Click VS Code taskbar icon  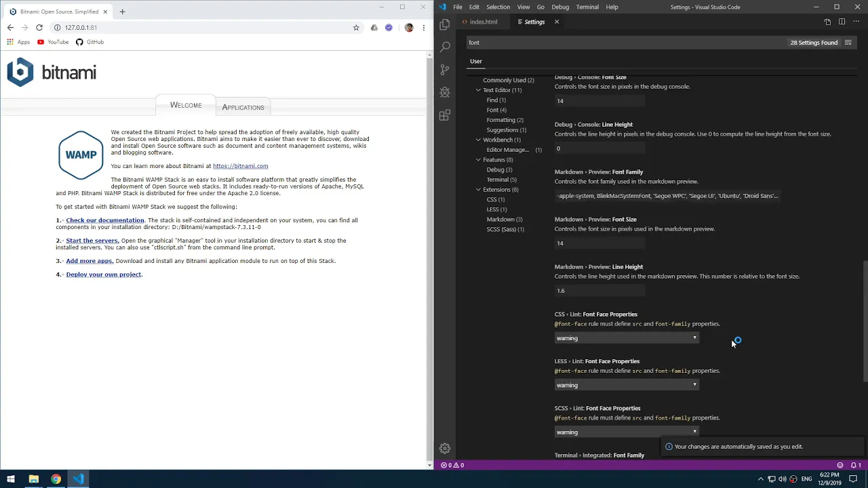coord(78,479)
